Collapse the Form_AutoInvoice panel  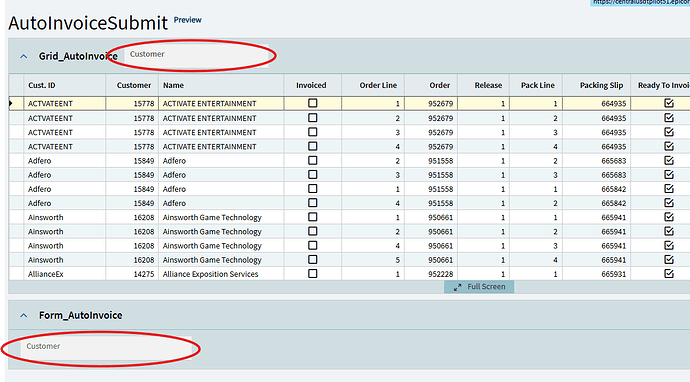(24, 316)
